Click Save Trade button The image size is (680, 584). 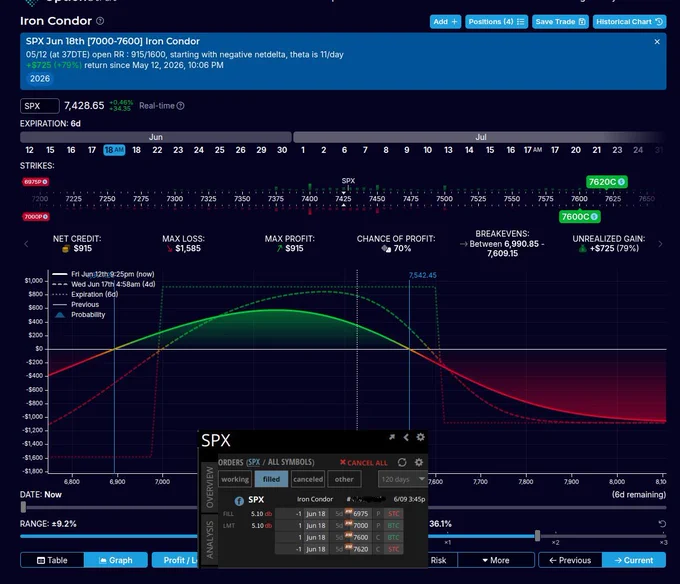click(560, 22)
